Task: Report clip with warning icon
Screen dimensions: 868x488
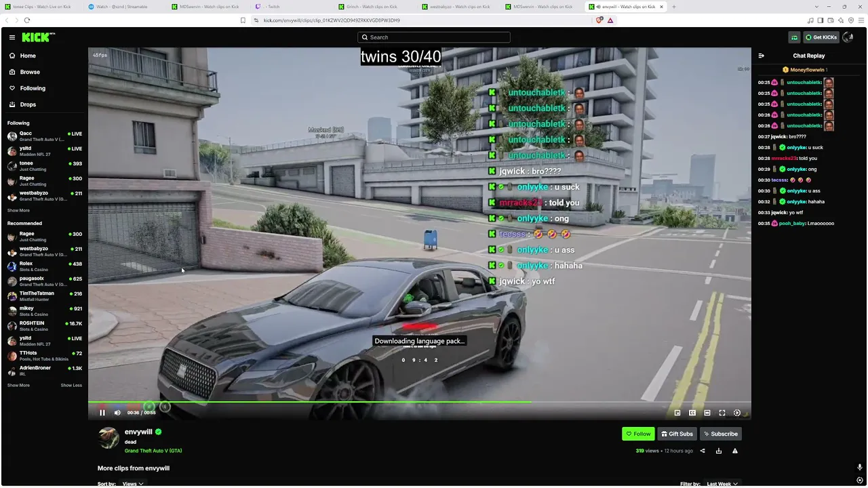Action: click(735, 451)
